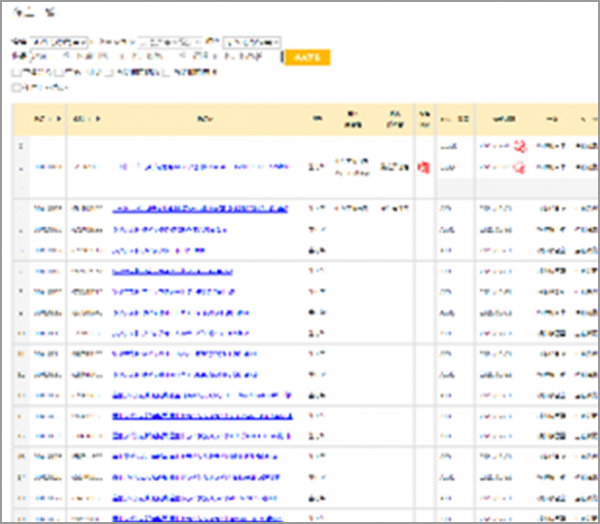
Task: Expand the third dropdown in the top filter row
Action: (x=251, y=42)
